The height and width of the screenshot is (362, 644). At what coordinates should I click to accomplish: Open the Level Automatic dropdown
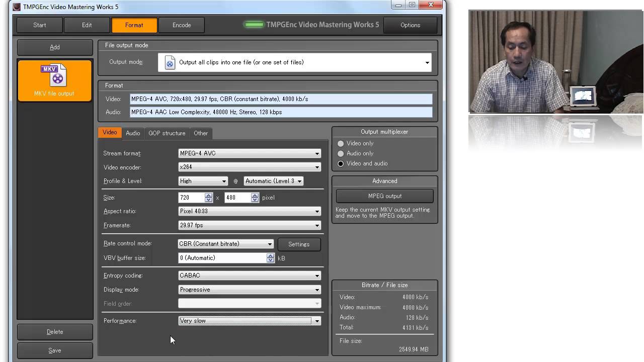pos(274,181)
